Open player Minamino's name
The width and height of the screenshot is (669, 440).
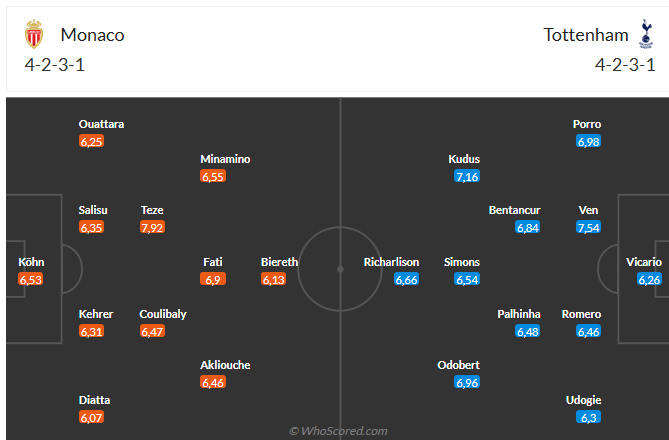point(225,159)
